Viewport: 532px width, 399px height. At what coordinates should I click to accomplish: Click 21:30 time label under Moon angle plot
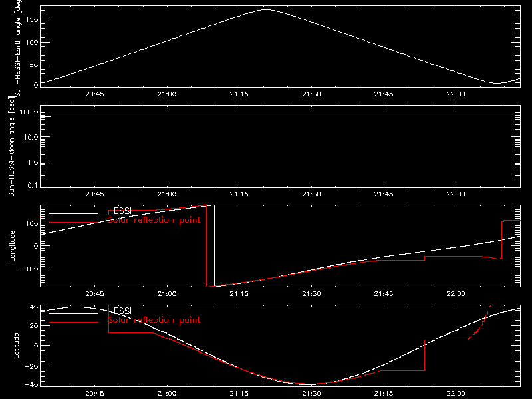coord(311,194)
